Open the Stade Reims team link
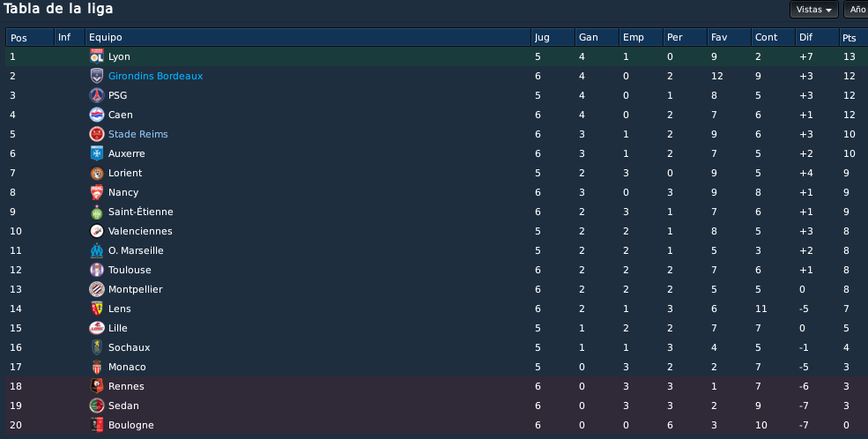 click(137, 134)
